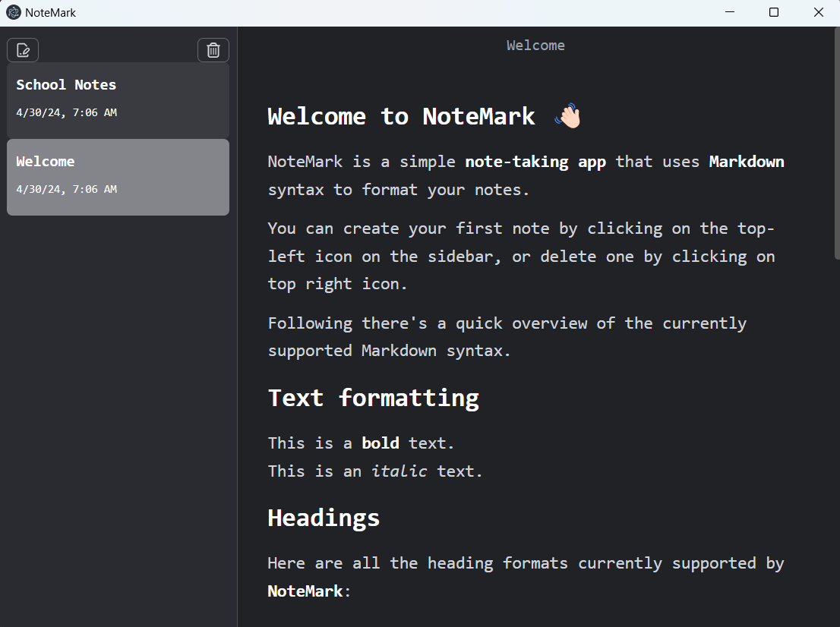
Task: Click the bold word 'bold' in the example
Action: click(x=381, y=443)
